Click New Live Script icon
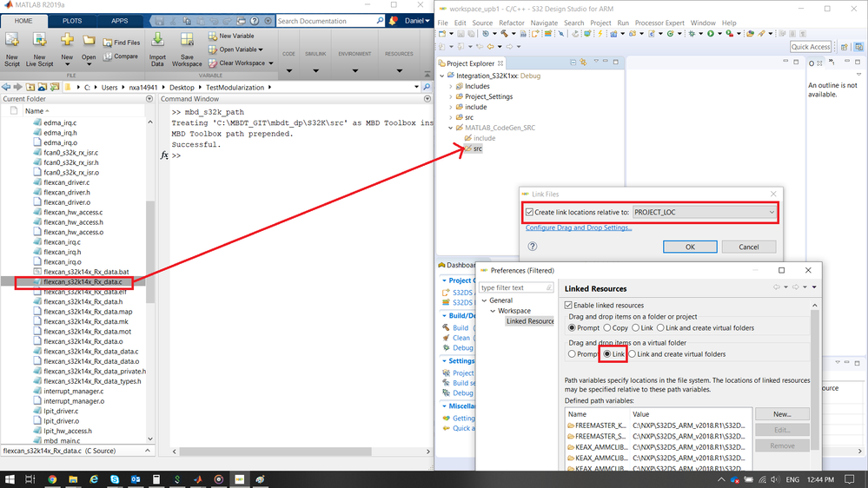This screenshot has width=868, height=488. pyautogui.click(x=39, y=40)
